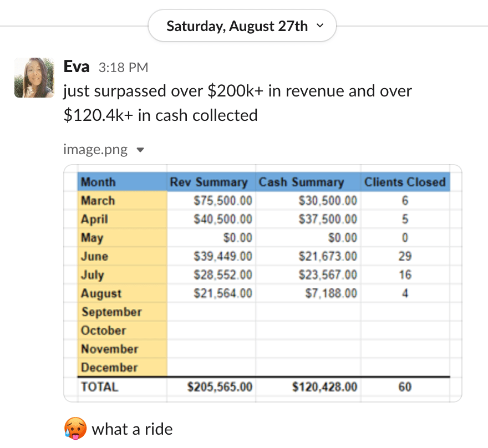The height and width of the screenshot is (448, 488).
Task: Select the June row label
Action: pos(95,257)
